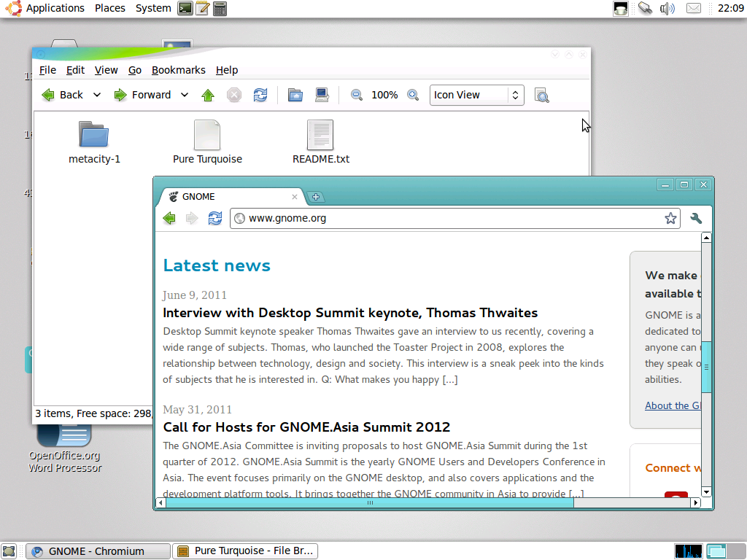This screenshot has height=560, width=747.
Task: Select the metacity-1 folder
Action: [x=94, y=142]
